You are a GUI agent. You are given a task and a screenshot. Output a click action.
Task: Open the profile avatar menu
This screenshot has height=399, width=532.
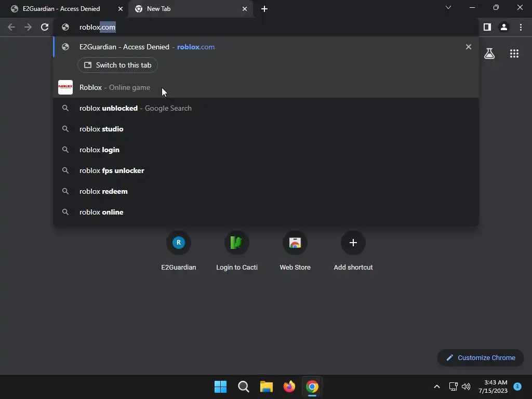504,27
